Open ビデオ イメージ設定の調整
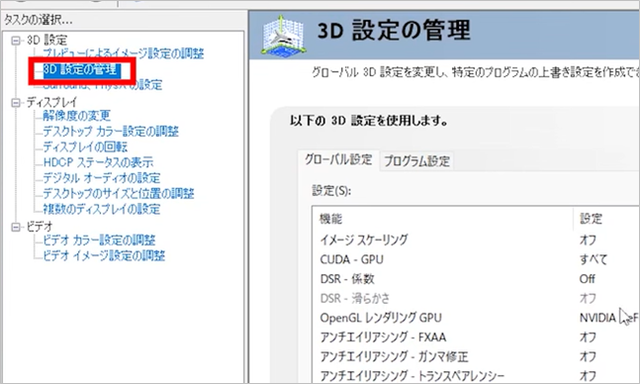This screenshot has width=640, height=384. coord(104,255)
